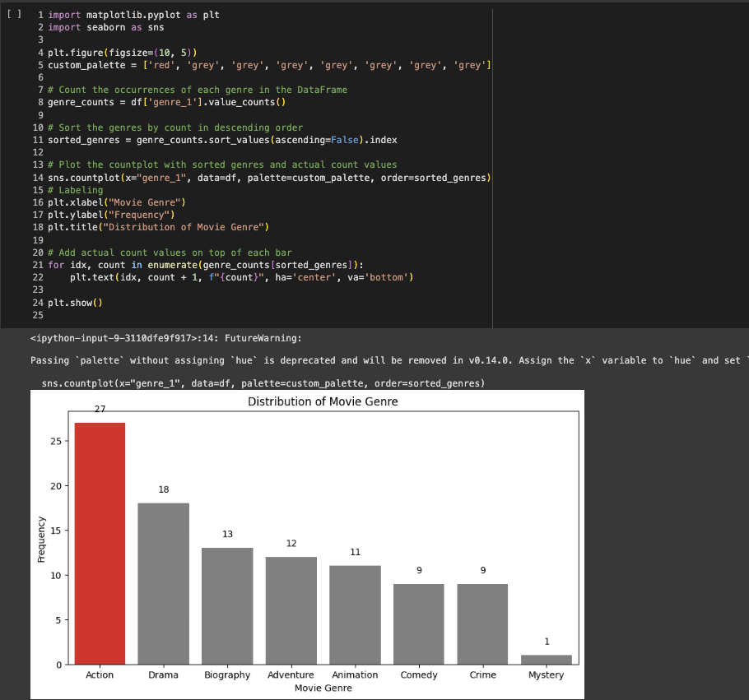The image size is (749, 700).
Task: Place cursor on plt.ylabel("Frequency") line
Action: 111,215
